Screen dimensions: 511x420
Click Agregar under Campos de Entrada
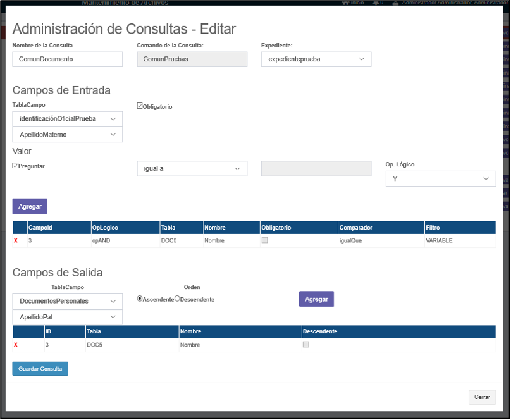point(30,206)
